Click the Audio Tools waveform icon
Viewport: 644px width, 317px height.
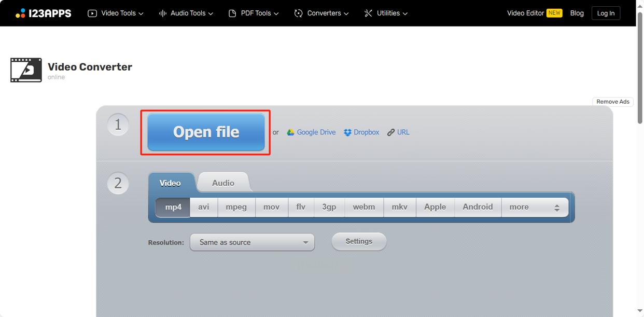click(163, 13)
